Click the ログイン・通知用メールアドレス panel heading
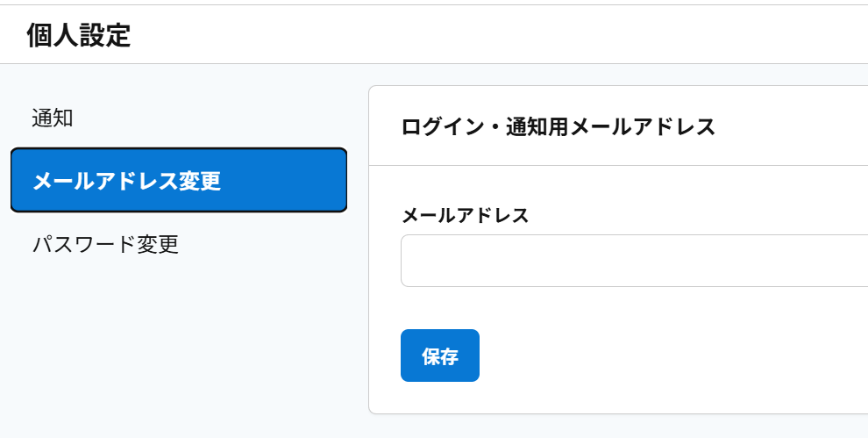Screen dimensions: 868x438 click(558, 126)
